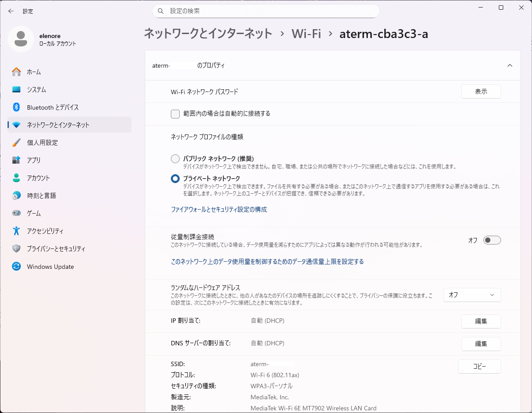Click the Home (ホーム) house icon
The height and width of the screenshot is (413, 532).
(16, 72)
